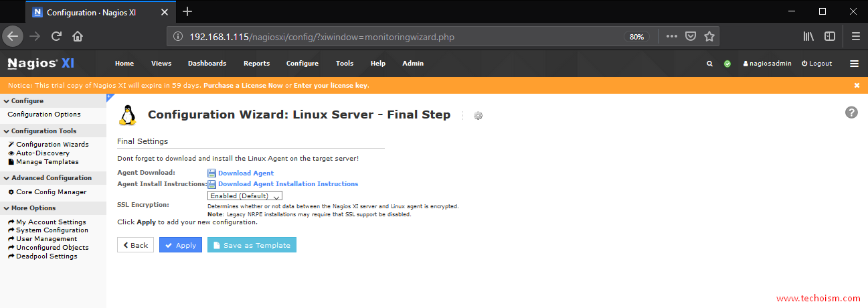This screenshot has width=868, height=308.
Task: Open the Nagios search magnifier icon
Action: [709, 64]
